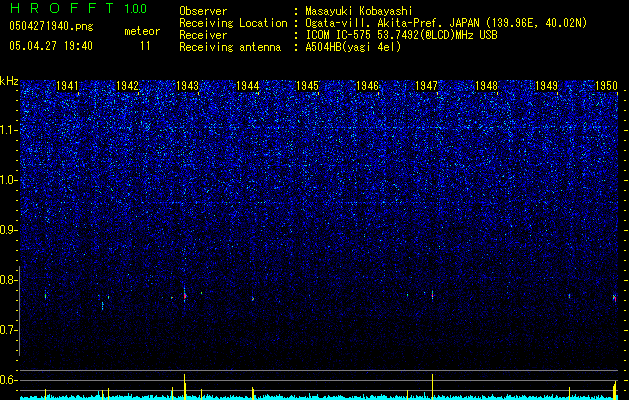Click the antenna value A504HB(yagi 4el)

353,47
